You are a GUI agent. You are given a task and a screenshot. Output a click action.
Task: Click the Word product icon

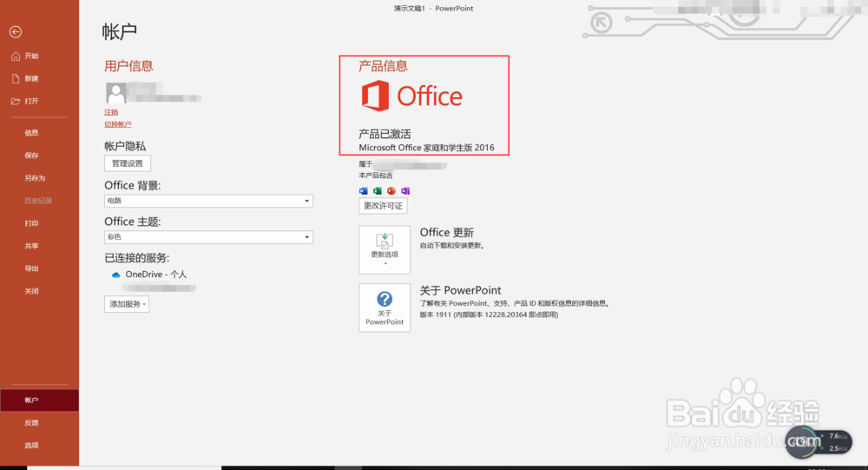363,190
